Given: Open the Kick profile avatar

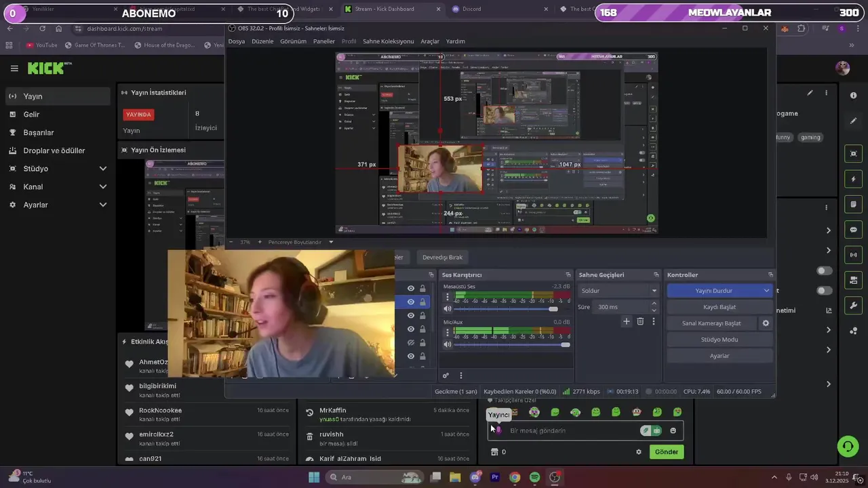Looking at the screenshot, I should tap(843, 68).
